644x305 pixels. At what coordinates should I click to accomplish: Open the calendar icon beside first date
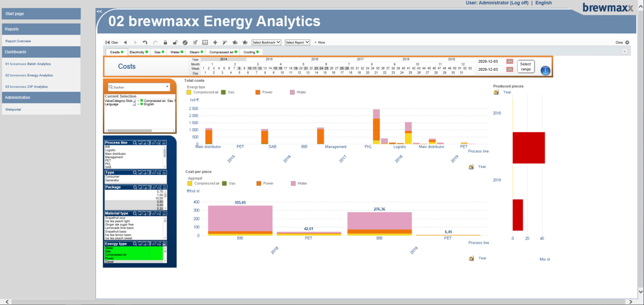point(510,62)
